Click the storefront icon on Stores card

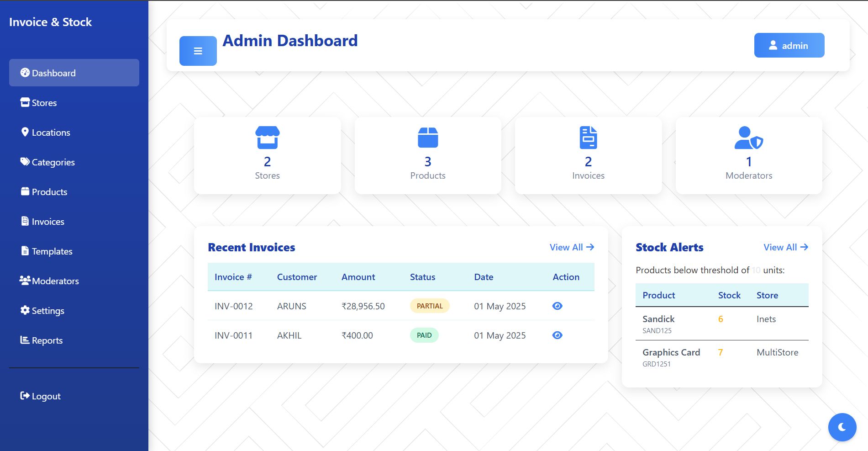click(267, 138)
